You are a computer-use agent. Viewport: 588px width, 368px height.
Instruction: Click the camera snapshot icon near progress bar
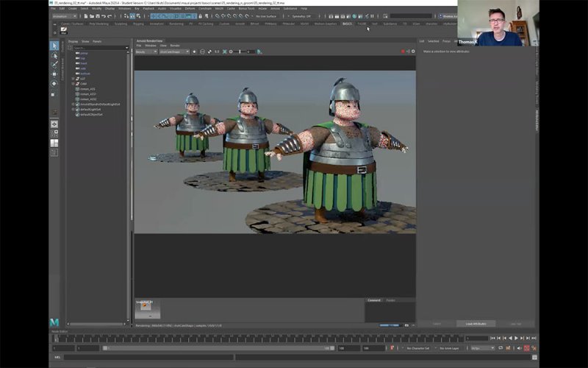pos(406,325)
